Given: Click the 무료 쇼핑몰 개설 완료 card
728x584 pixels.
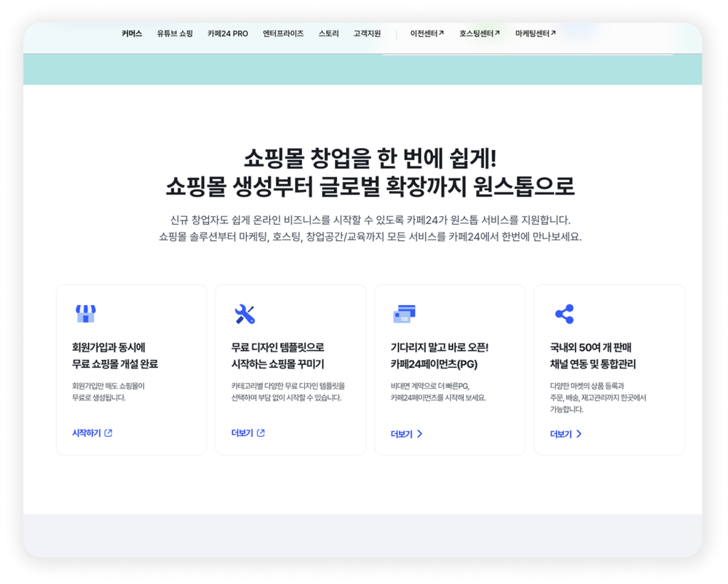Looking at the screenshot, I should pos(131,368).
